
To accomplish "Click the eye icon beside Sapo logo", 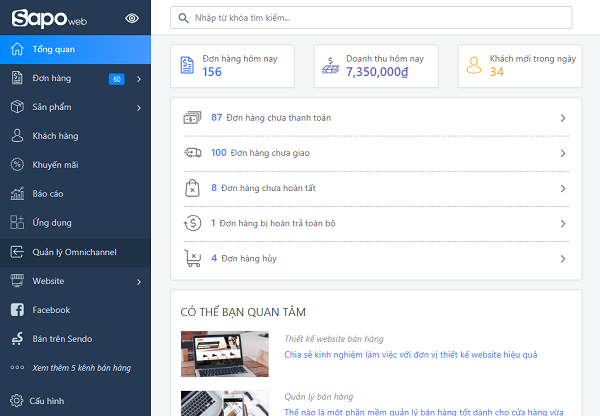I will pyautogui.click(x=132, y=18).
